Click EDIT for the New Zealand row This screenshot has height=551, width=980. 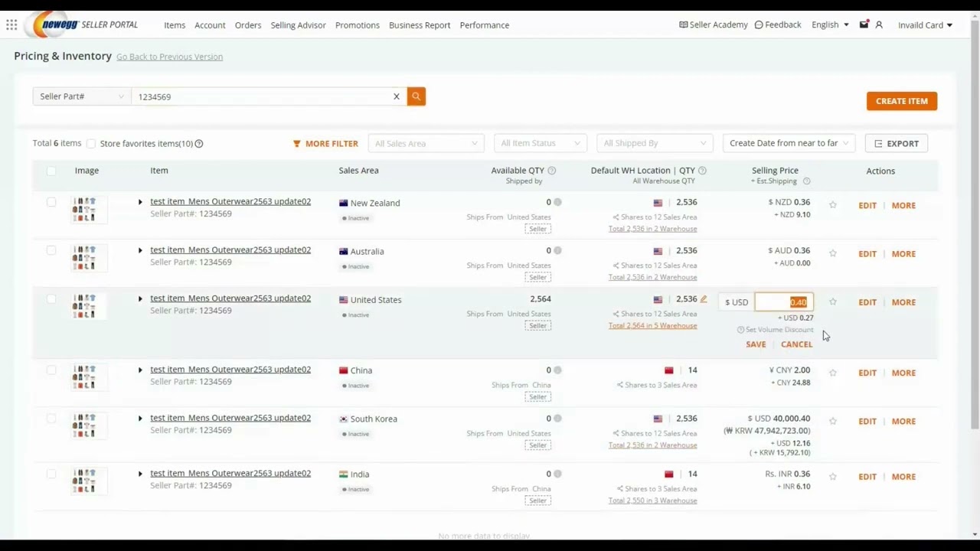tap(867, 205)
